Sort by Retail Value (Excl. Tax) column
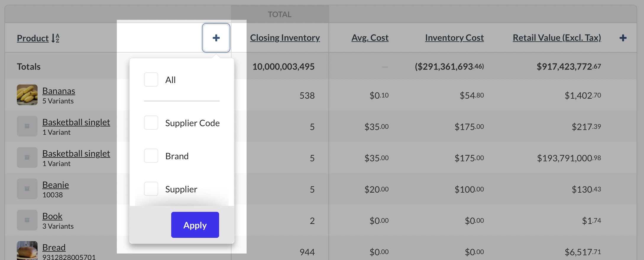 click(557, 38)
